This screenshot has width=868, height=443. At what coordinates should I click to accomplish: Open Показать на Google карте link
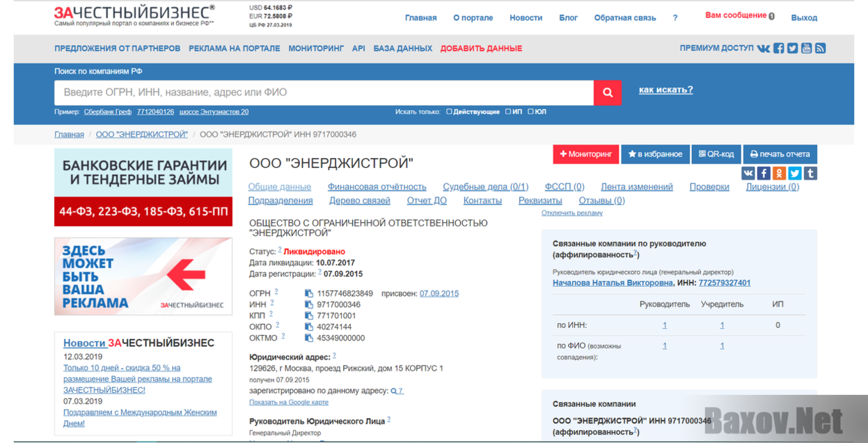point(289,403)
